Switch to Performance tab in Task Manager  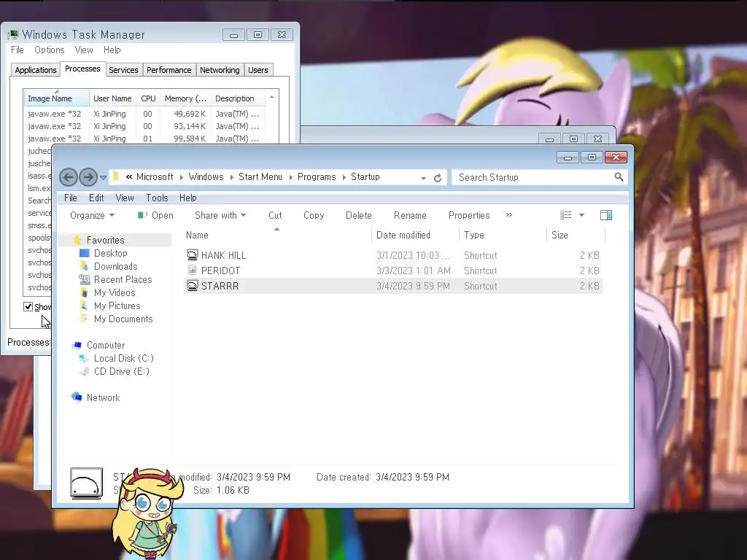click(169, 70)
